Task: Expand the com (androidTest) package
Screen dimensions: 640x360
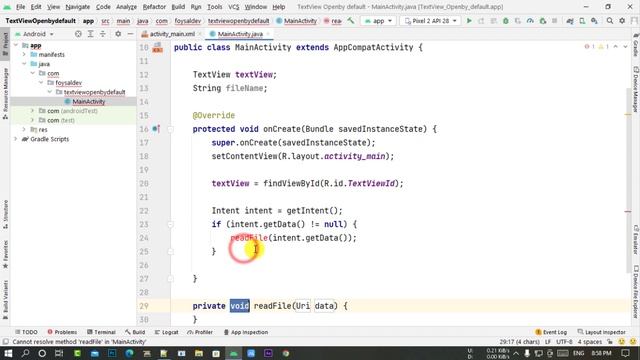Action: point(32,111)
